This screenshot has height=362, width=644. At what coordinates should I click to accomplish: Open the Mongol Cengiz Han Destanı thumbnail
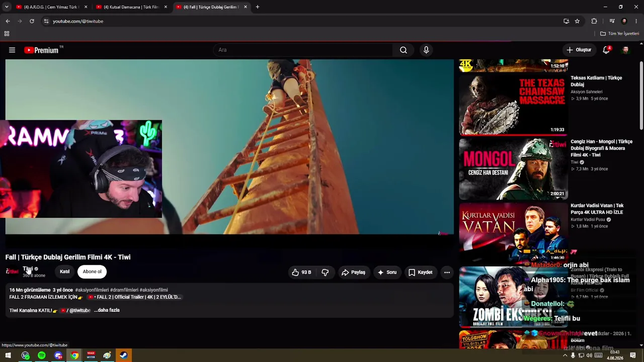(x=514, y=169)
